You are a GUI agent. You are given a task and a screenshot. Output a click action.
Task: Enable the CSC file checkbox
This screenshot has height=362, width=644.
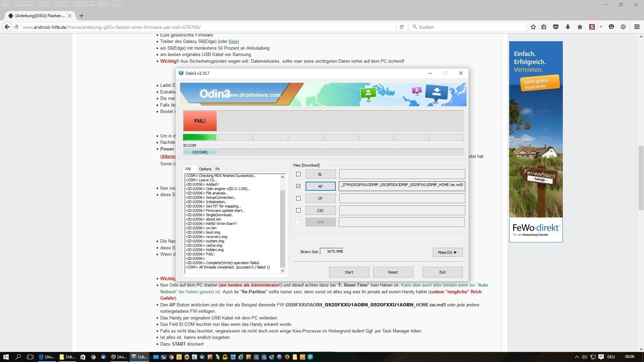pyautogui.click(x=298, y=210)
